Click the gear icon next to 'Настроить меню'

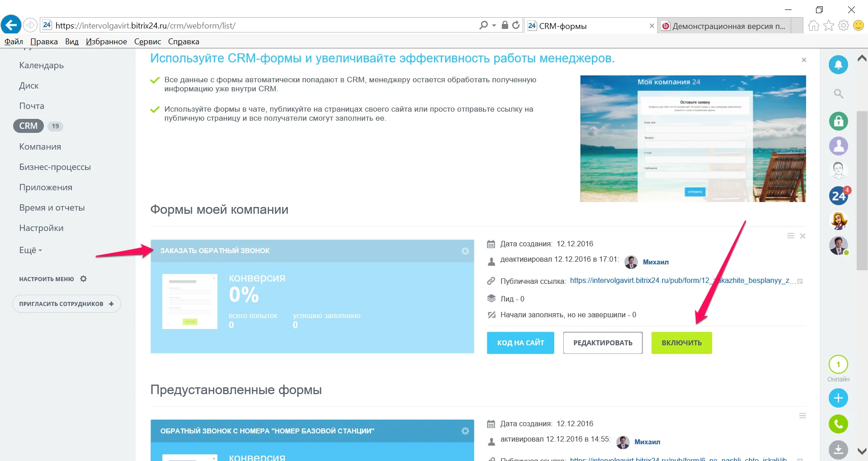click(83, 279)
